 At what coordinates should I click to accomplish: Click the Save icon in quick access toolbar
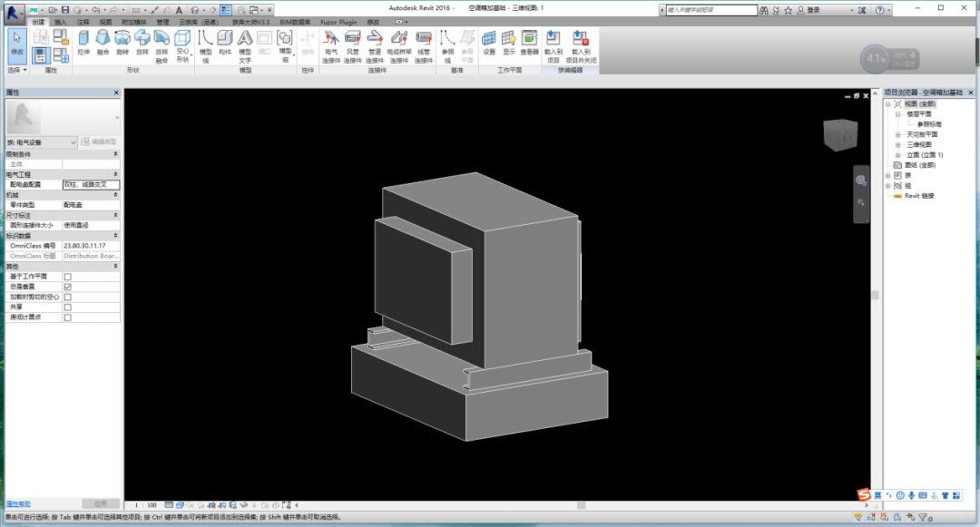[65, 10]
